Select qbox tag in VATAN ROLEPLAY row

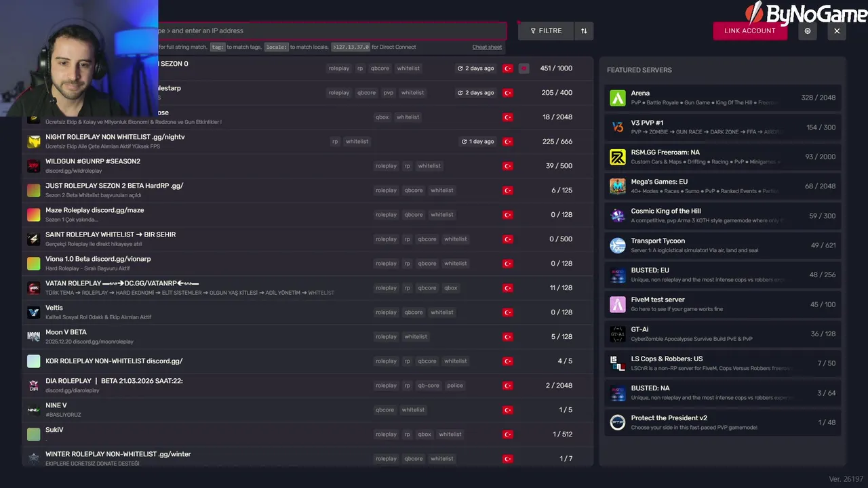[451, 288]
